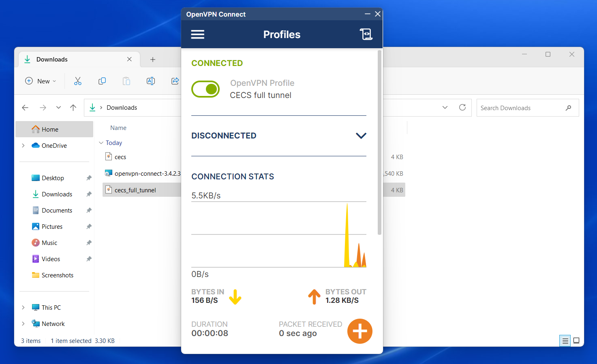Screen dimensions: 597x364
Task: Toggle off the CECS full tunnel VPN switch
Action: (205, 89)
